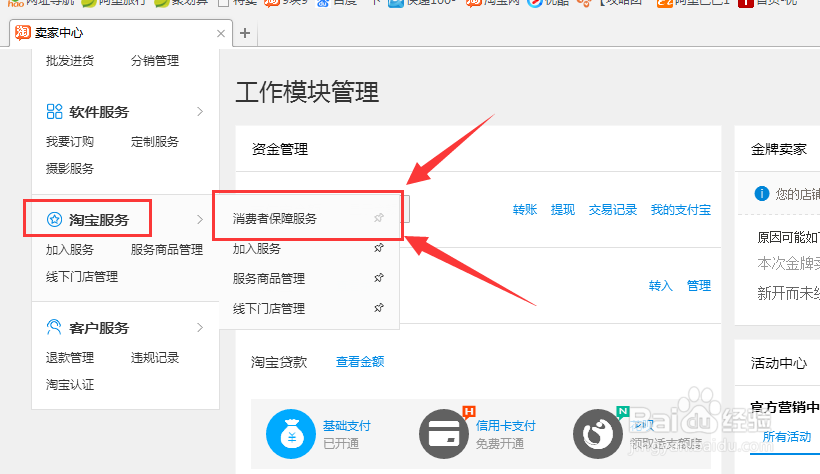The image size is (820, 474).
Task: Open 批发进货 in sidebar
Action: click(x=70, y=61)
